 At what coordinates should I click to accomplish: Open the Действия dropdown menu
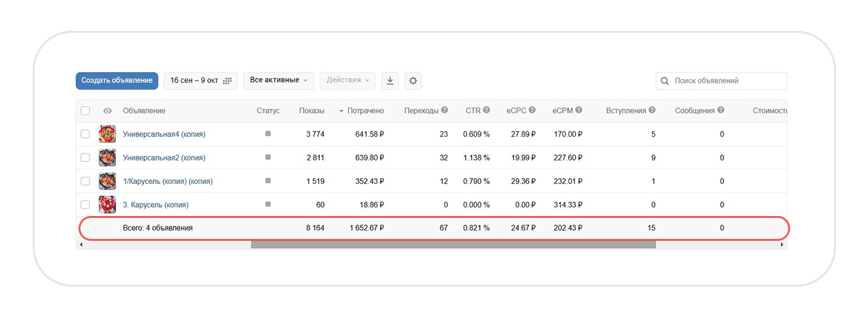[x=347, y=80]
